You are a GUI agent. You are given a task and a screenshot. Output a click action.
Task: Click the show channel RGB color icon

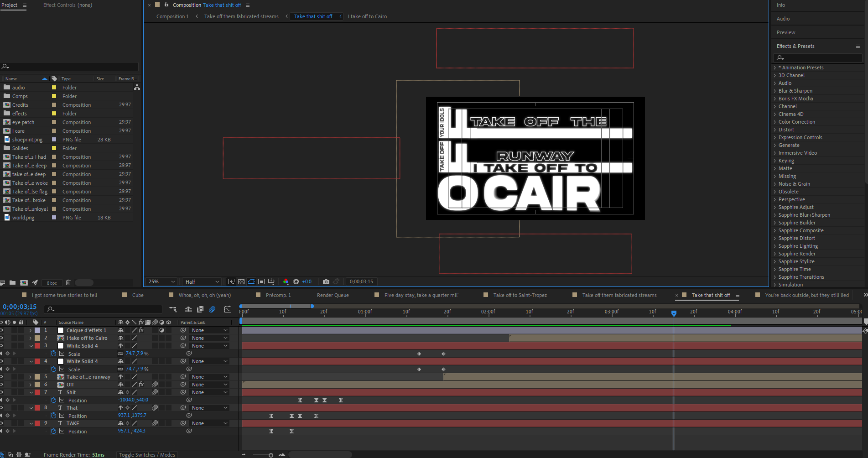[x=286, y=281]
